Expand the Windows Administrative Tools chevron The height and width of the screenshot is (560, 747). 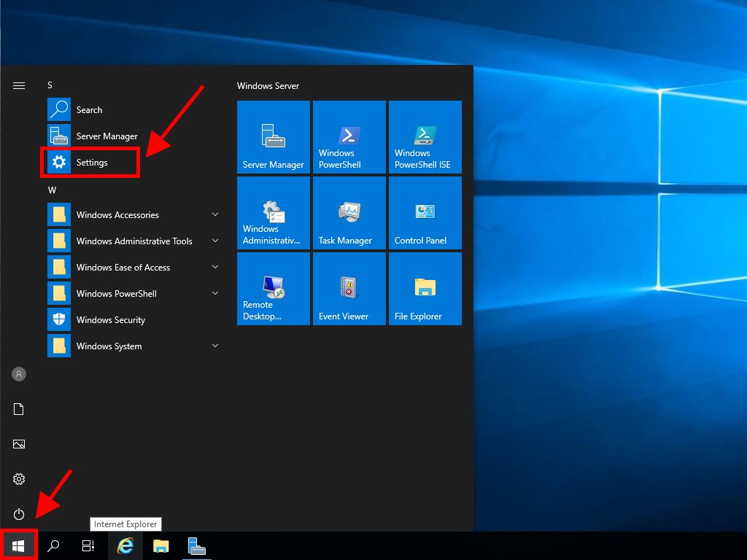tap(215, 241)
